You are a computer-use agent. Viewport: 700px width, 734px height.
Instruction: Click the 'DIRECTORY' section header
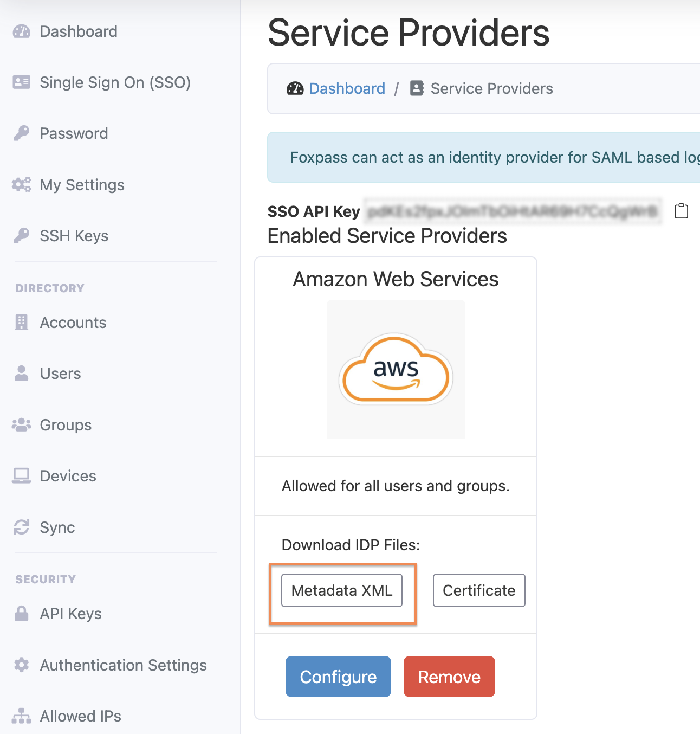pos(50,288)
